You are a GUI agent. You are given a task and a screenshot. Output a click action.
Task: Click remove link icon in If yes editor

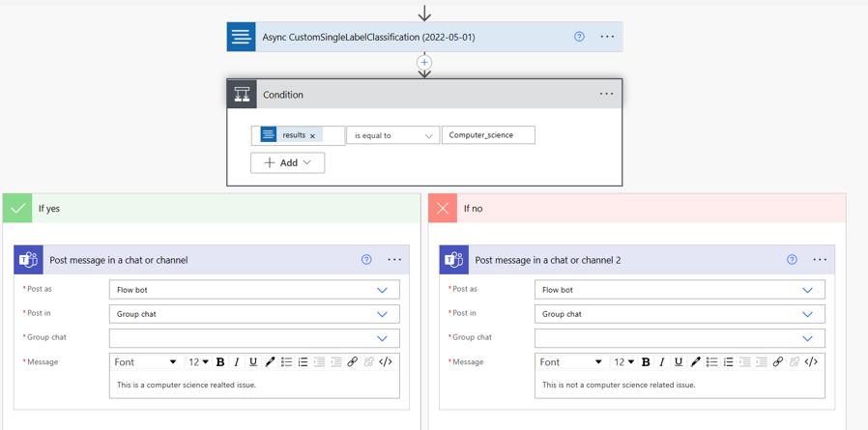[x=368, y=362]
